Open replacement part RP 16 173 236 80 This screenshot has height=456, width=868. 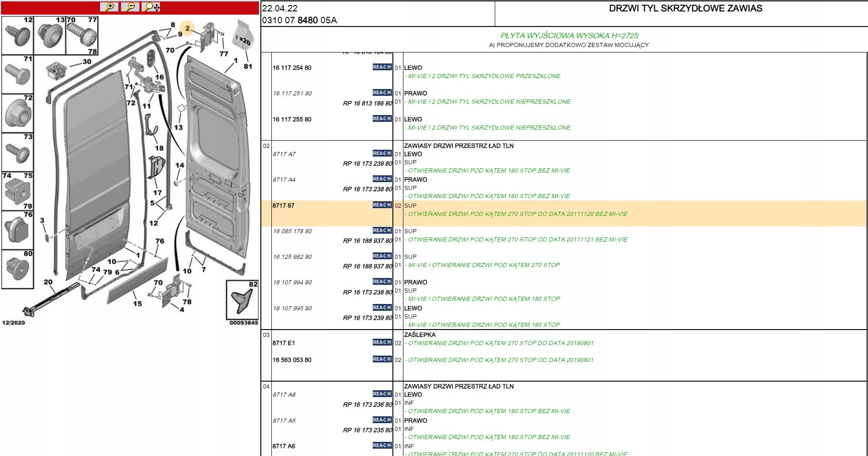click(x=368, y=405)
